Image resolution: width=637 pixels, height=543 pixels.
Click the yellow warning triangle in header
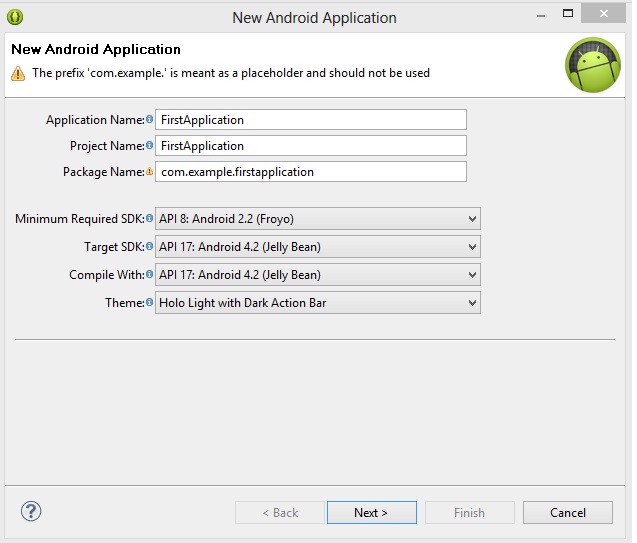(x=18, y=74)
